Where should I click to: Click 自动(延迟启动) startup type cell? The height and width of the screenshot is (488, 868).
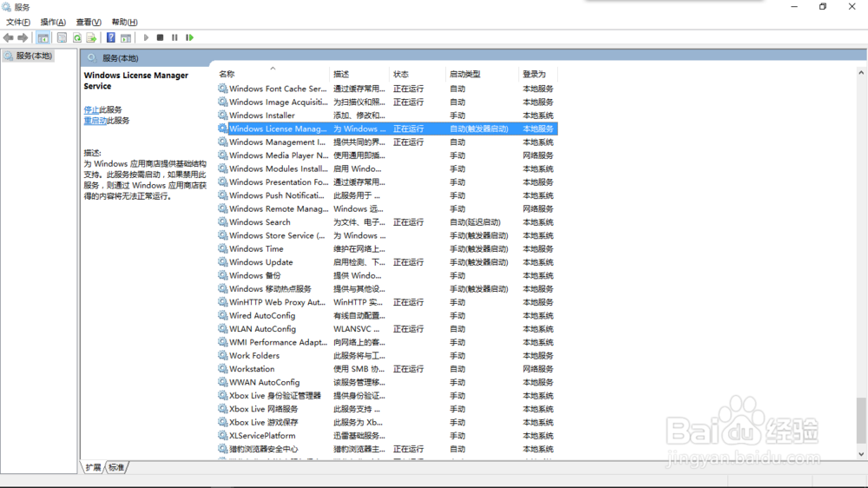pyautogui.click(x=475, y=222)
